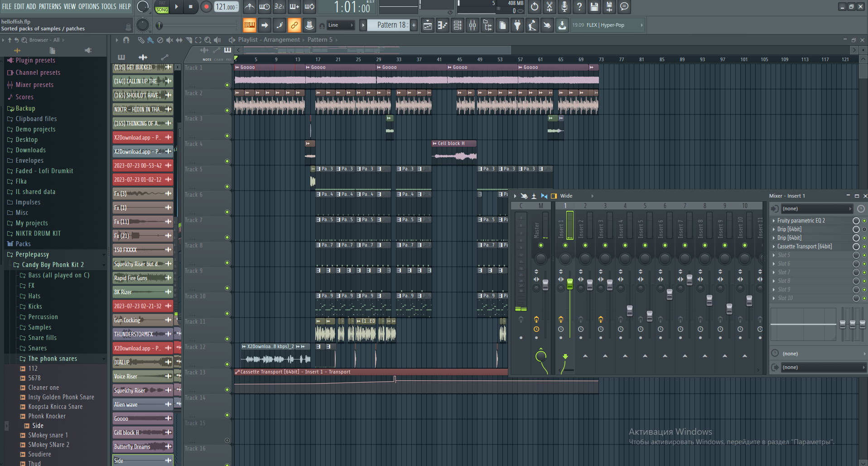This screenshot has height=466, width=868.
Task: Open the TOOLS menu
Action: [109, 6]
